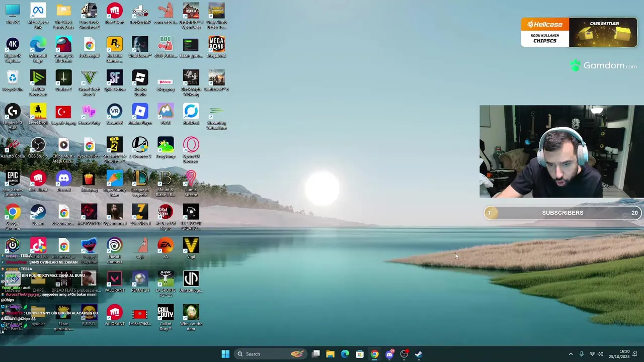Open Google Chrome desktop shortcut
644x362 pixels.
click(x=13, y=218)
